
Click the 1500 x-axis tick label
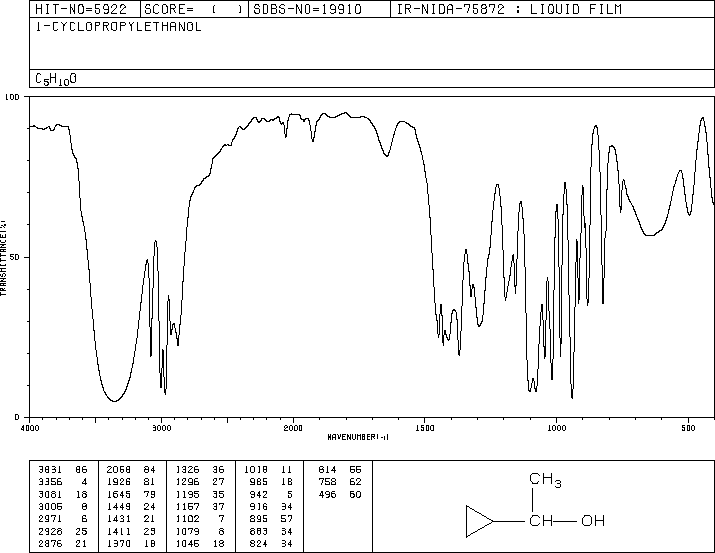click(425, 428)
